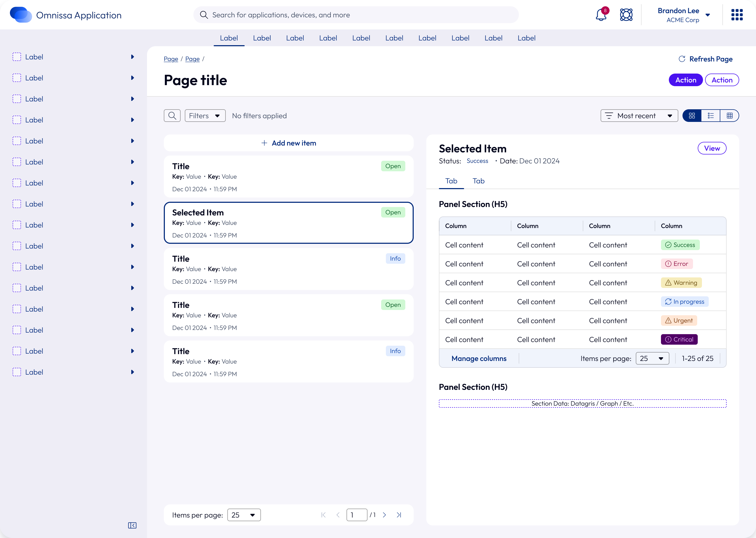This screenshot has height=538, width=756.
Task: Click the support lifebuoy icon
Action: point(627,14)
